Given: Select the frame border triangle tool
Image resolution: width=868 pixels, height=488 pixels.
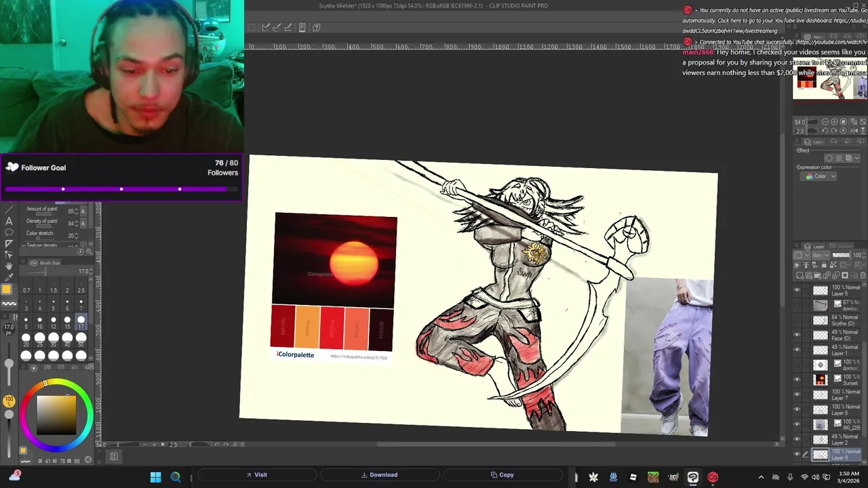Looking at the screenshot, I should (x=9, y=243).
